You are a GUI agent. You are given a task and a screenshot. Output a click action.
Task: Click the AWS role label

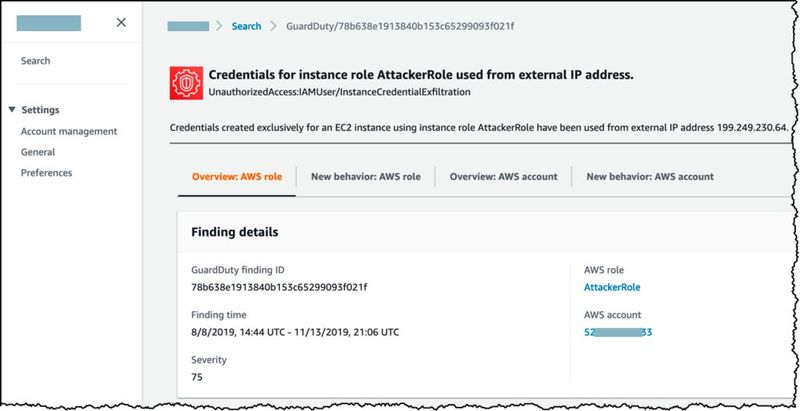tap(604, 270)
